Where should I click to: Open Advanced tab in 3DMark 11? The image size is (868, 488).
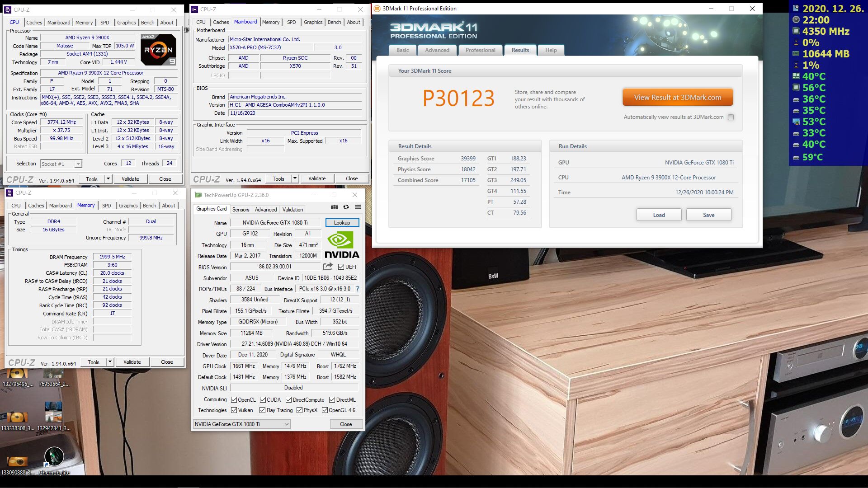(x=437, y=50)
